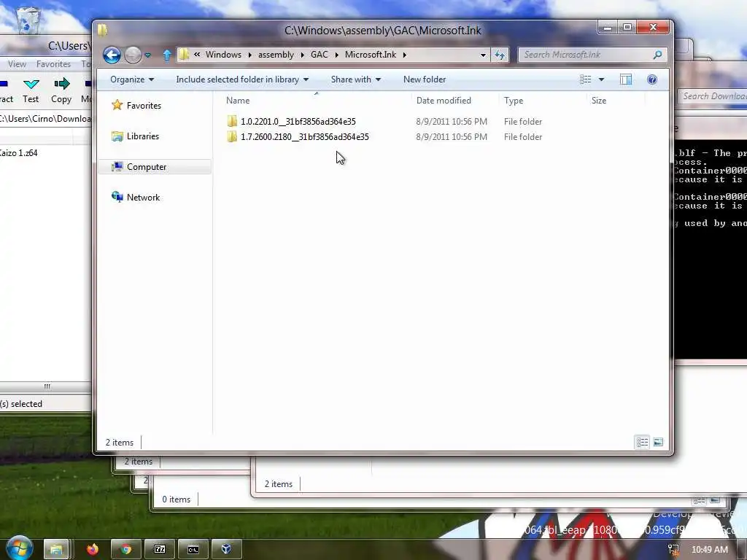Switch to large icons view in status bar
Viewport: 747px width, 560px height.
pos(658,443)
